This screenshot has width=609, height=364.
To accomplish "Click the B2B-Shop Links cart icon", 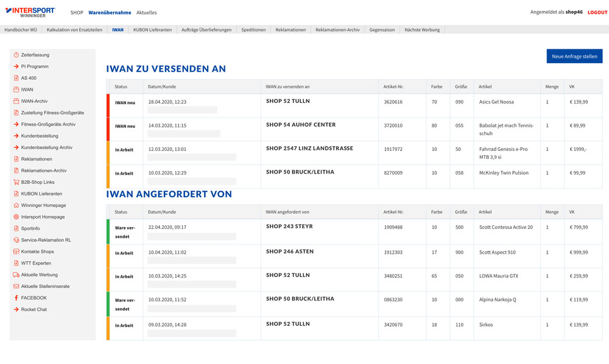I will pyautogui.click(x=16, y=182).
